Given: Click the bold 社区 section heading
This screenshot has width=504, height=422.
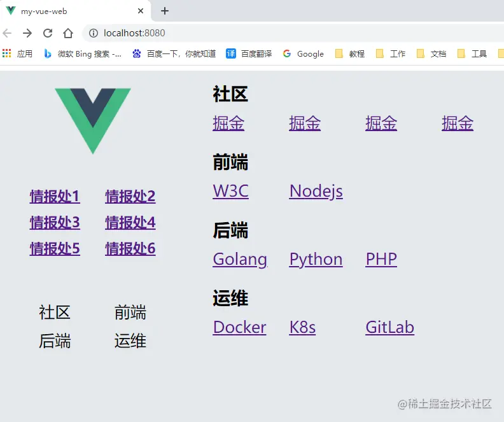Looking at the screenshot, I should click(230, 94).
